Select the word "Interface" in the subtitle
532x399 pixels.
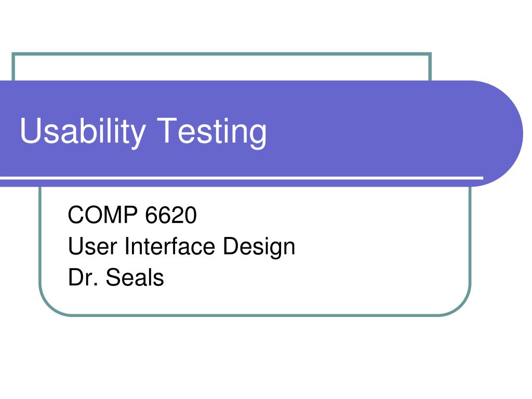pos(170,246)
